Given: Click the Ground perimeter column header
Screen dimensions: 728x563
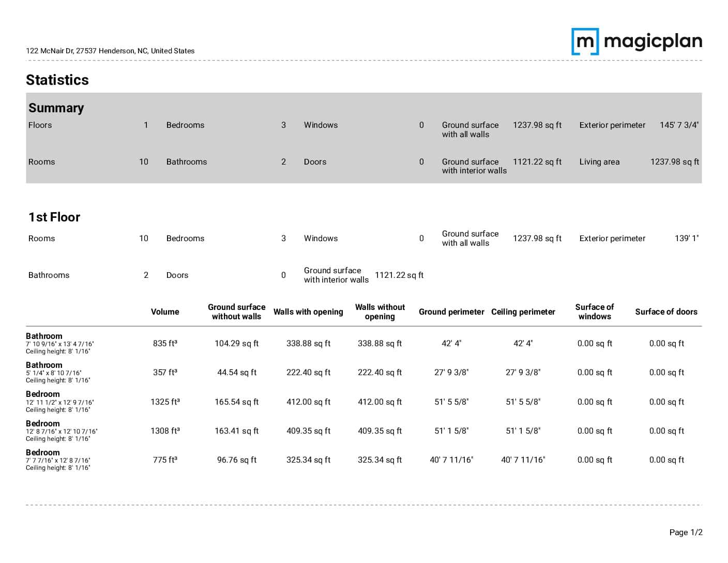Looking at the screenshot, I should tap(451, 312).
